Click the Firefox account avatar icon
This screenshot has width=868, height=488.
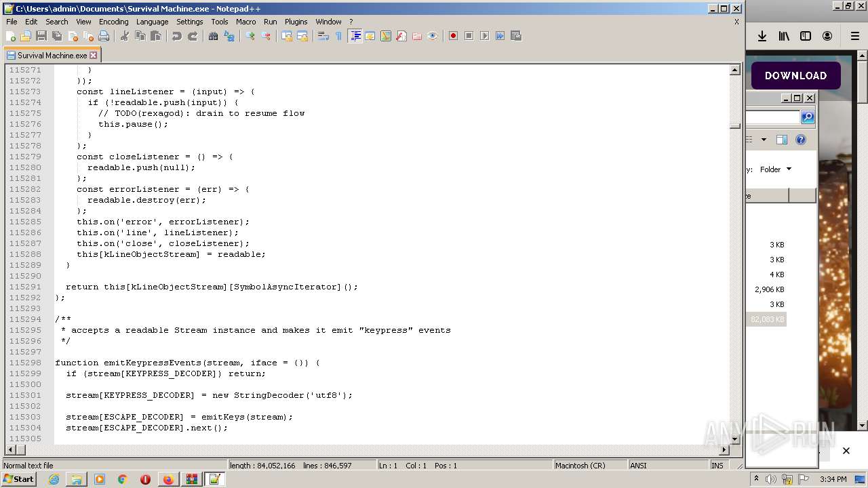tap(827, 36)
